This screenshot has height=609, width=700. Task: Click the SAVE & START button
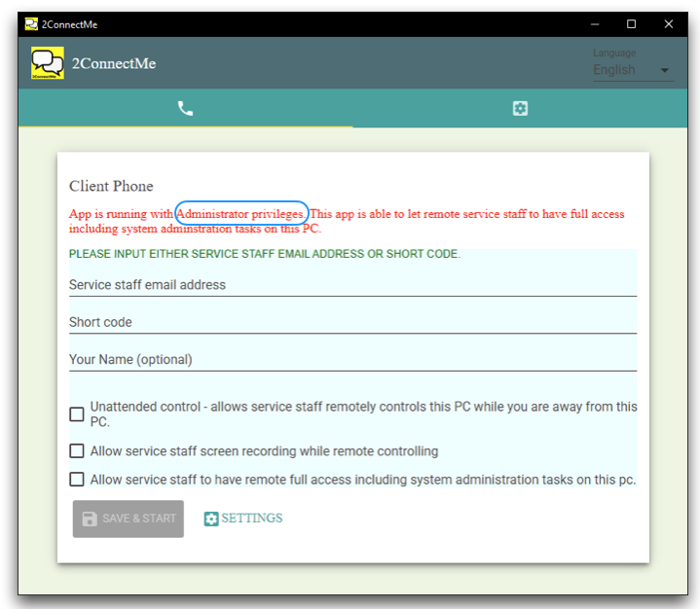[129, 519]
